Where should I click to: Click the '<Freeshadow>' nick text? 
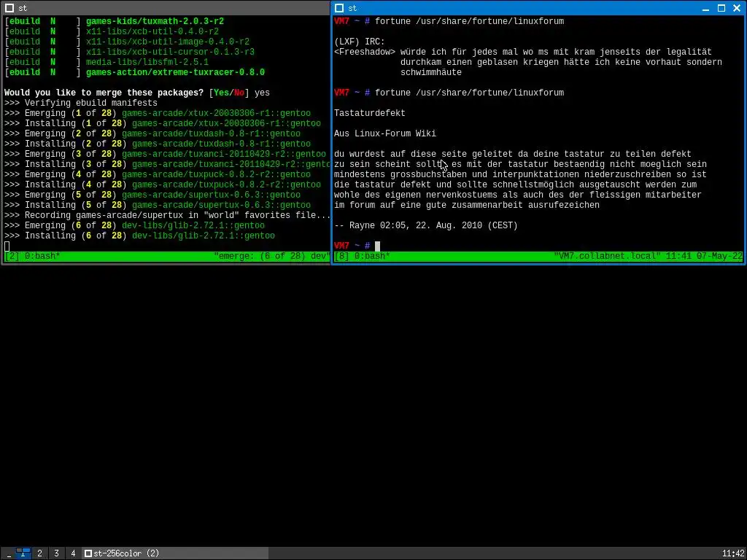365,52
